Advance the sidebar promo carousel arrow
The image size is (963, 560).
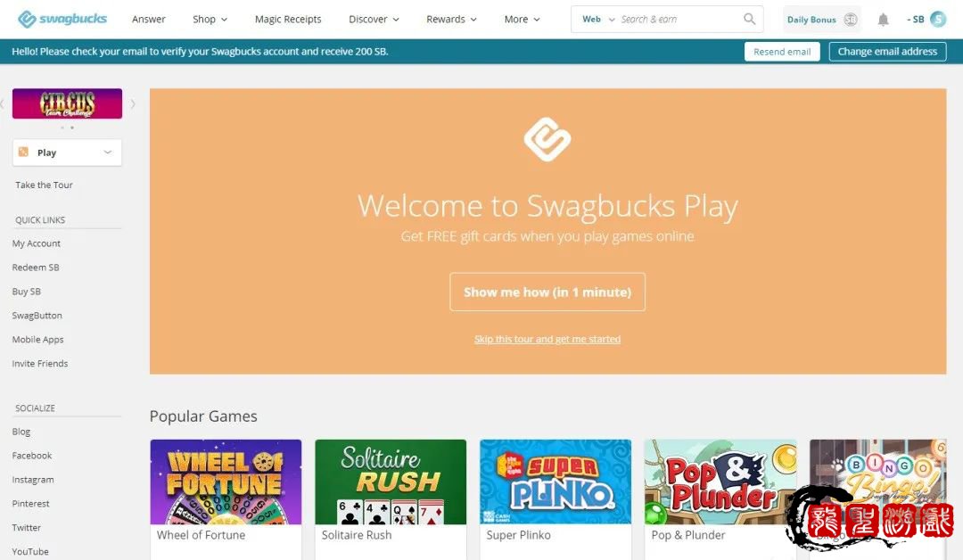(133, 103)
